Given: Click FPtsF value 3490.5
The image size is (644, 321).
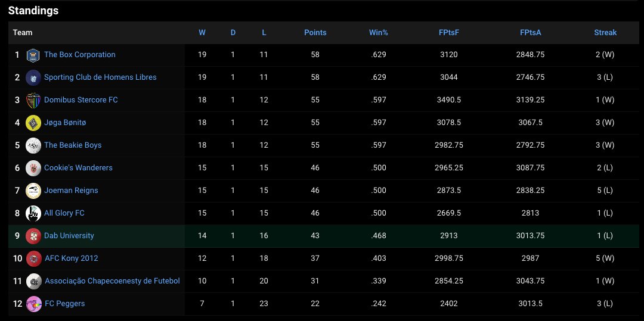Looking at the screenshot, I should [x=448, y=99].
